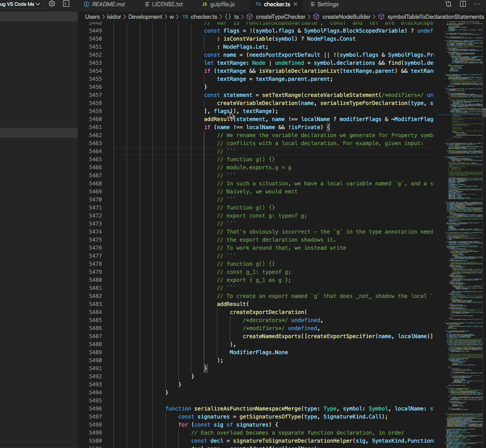Click the TS icon on the checker.ts tab
Screen dimensions: 486x448
pos(258,4)
